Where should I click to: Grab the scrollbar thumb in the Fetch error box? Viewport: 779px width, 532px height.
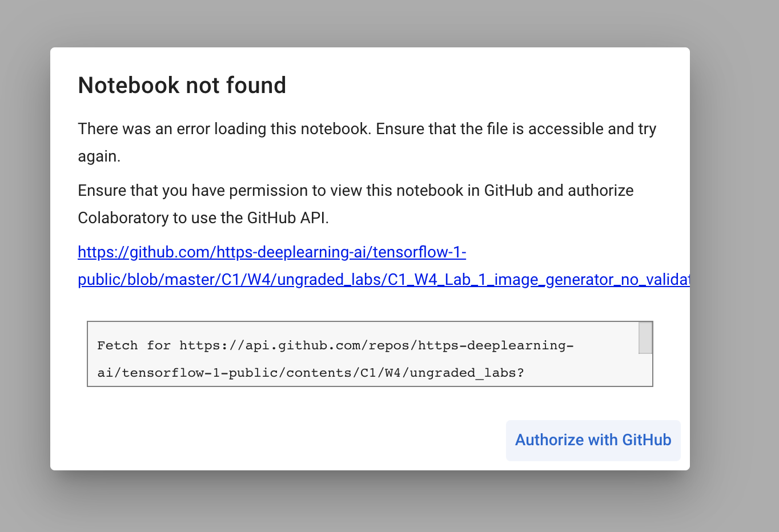click(645, 337)
